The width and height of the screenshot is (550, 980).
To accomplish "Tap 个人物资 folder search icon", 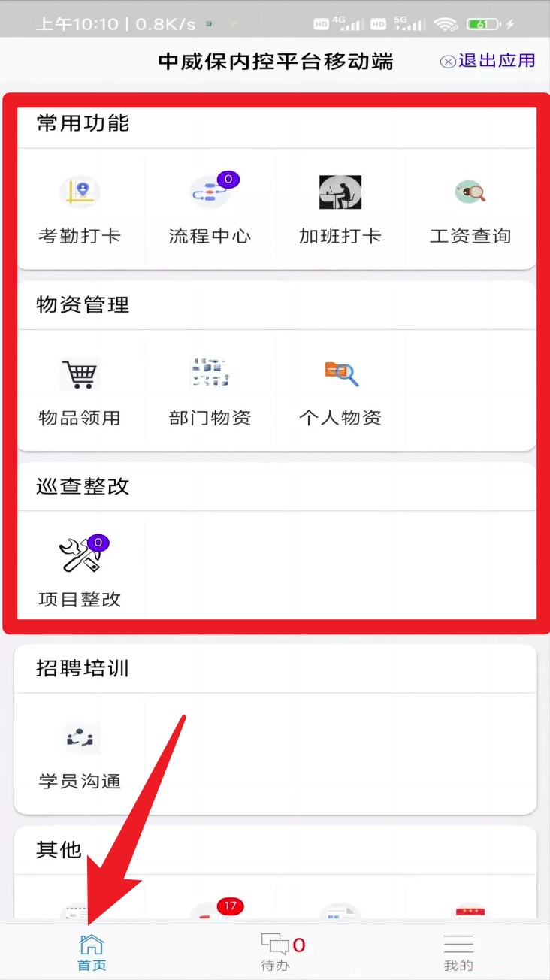I will click(x=341, y=374).
